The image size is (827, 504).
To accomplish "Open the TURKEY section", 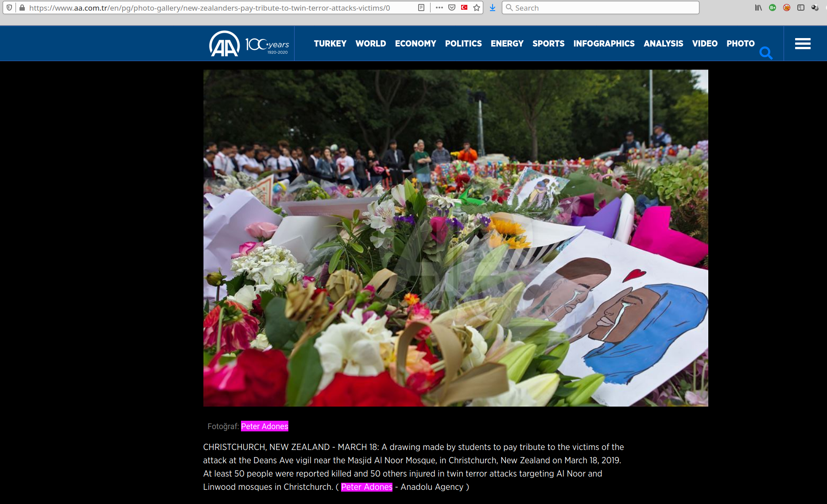I will point(330,43).
